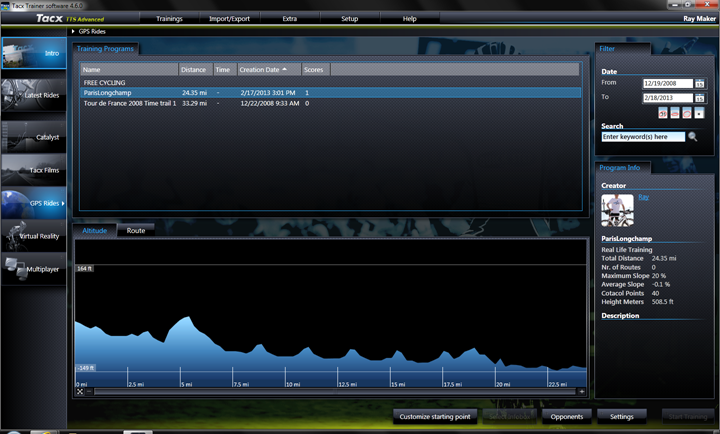Viewport: 720px width, 434px height.
Task: Click 2/17/2013 3:01 PM creation date
Action: pos(268,93)
